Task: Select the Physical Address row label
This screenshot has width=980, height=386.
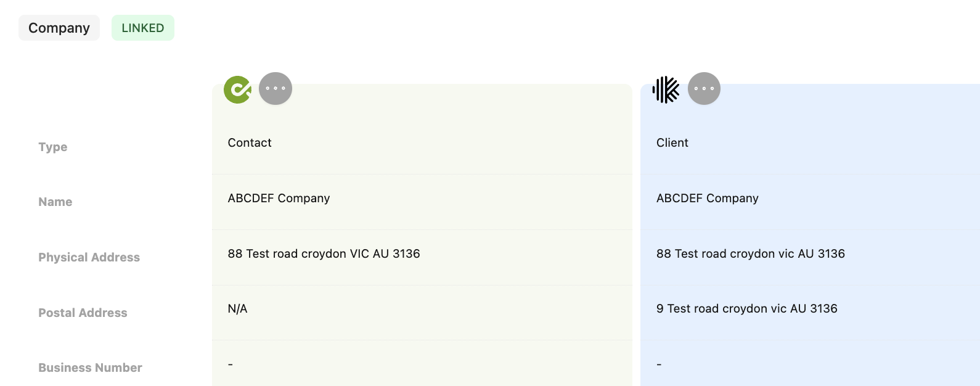Action: (89, 257)
